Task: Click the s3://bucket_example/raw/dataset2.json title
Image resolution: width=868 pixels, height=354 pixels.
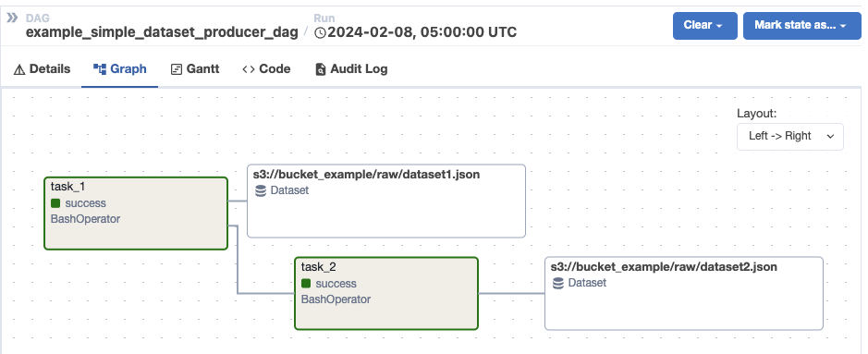Action: pos(664,267)
